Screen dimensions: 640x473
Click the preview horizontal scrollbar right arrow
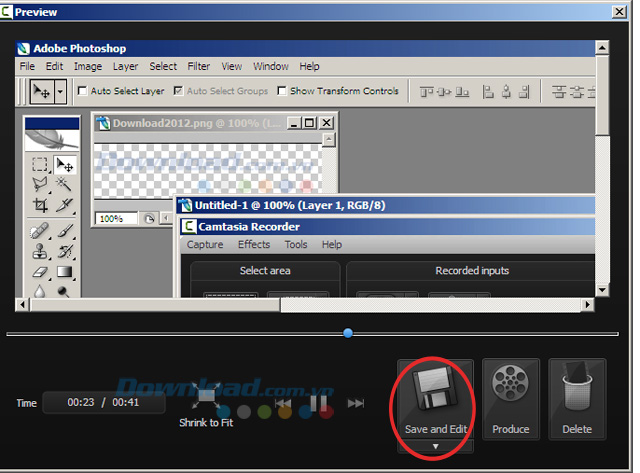587,304
